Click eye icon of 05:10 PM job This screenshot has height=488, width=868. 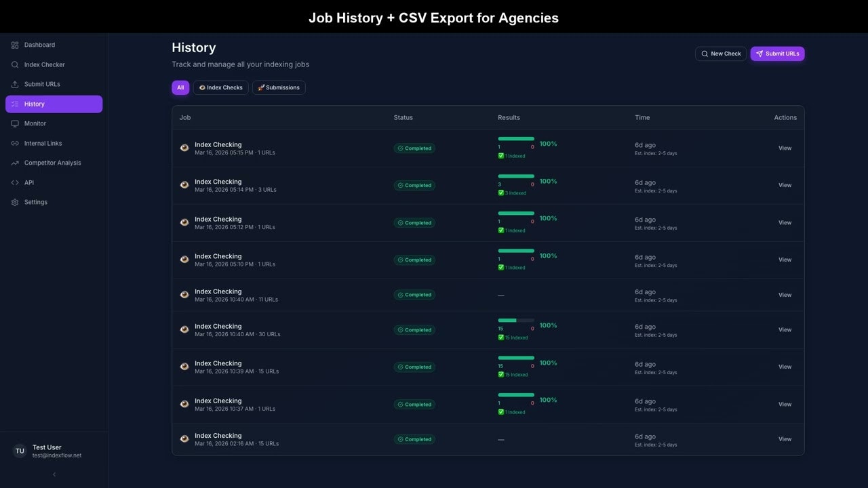tap(184, 260)
